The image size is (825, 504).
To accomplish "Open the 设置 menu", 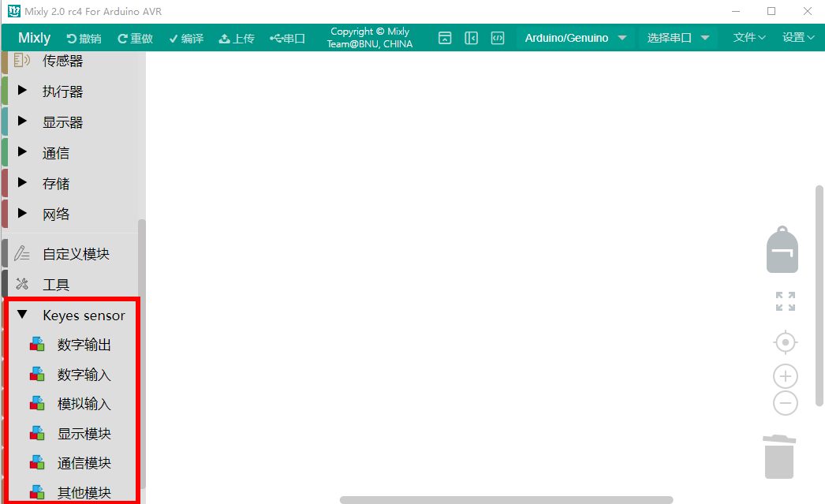I will point(798,37).
